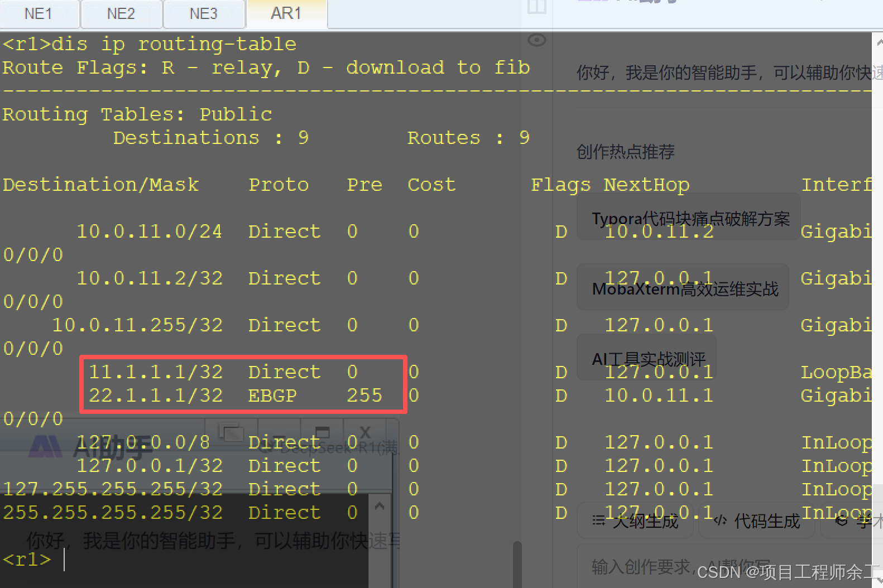The width and height of the screenshot is (883, 588).
Task: Click the NextHop 10.0.11.1 value
Action: point(659,395)
